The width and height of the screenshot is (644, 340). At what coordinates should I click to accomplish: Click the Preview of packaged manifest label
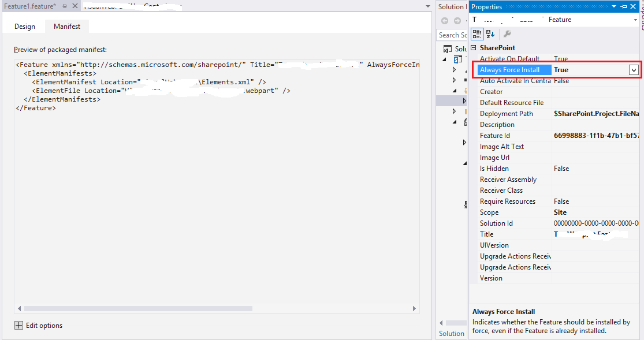[61, 50]
